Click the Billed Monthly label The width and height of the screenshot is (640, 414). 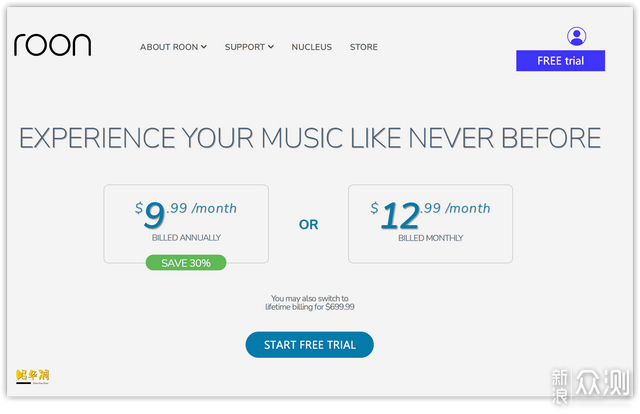(430, 238)
